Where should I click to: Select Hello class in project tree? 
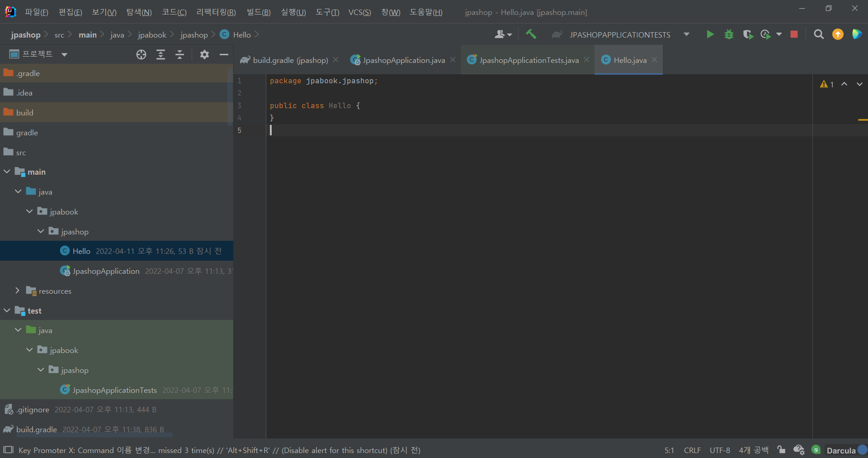click(117, 251)
